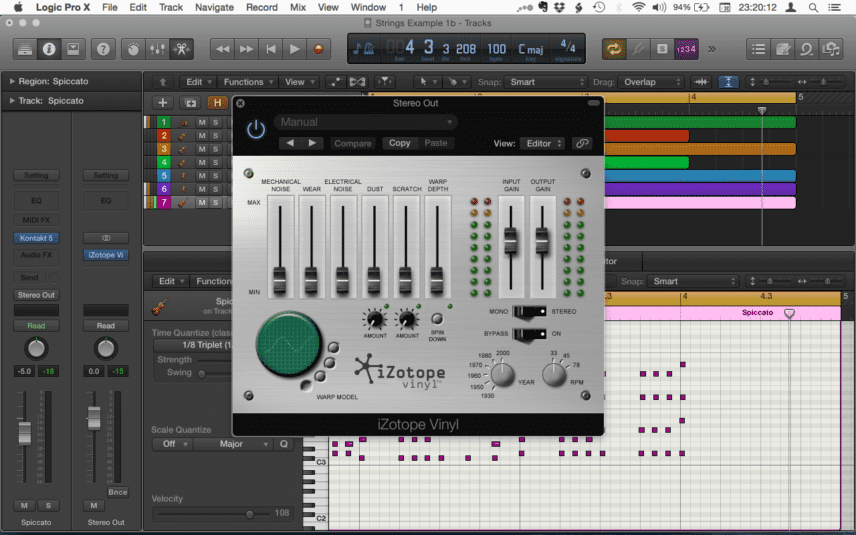Open the Window menu
This screenshot has height=535, width=856.
[368, 7]
